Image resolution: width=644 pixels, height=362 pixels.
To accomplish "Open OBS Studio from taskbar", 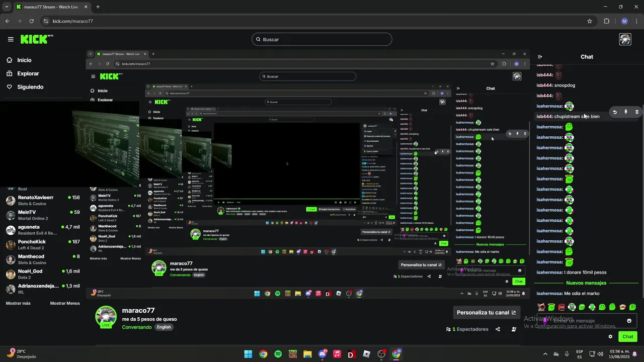I will pyautogui.click(x=381, y=354).
